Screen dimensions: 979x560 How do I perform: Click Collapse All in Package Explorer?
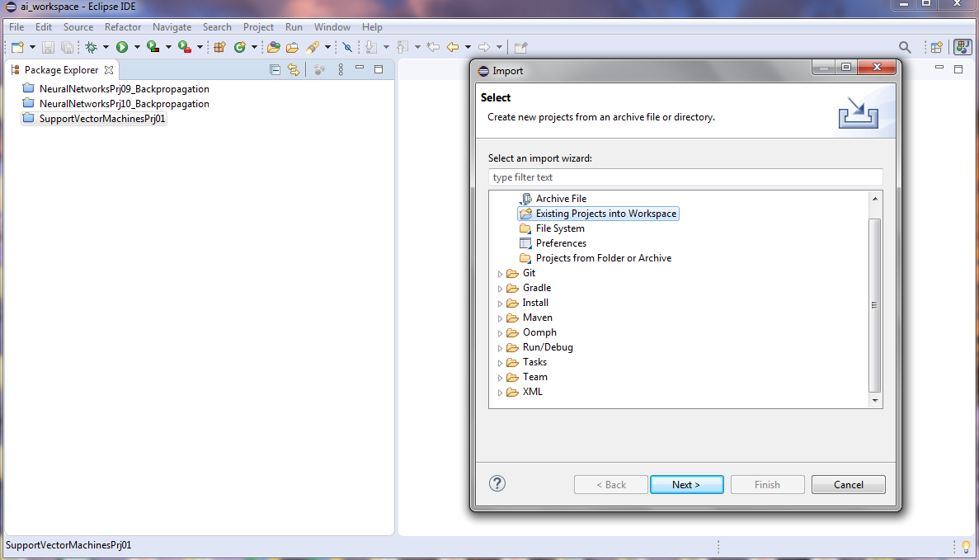[275, 70]
